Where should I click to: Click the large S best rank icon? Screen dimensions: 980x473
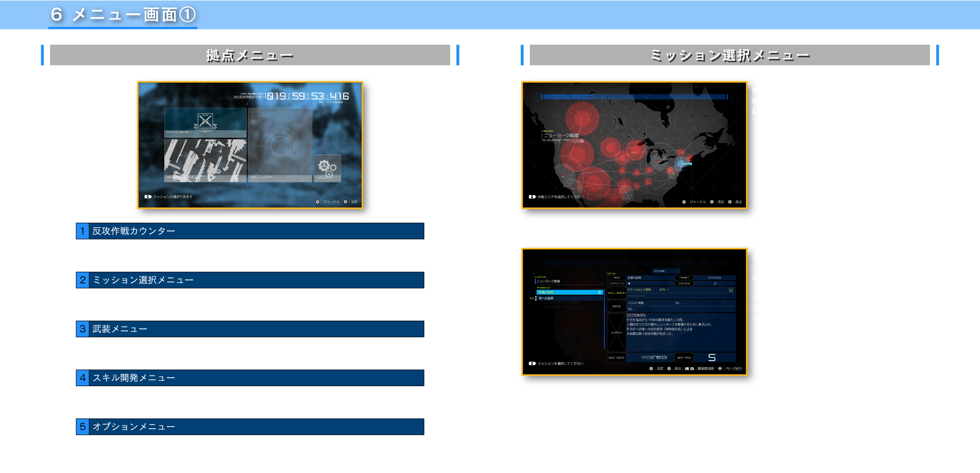click(712, 358)
